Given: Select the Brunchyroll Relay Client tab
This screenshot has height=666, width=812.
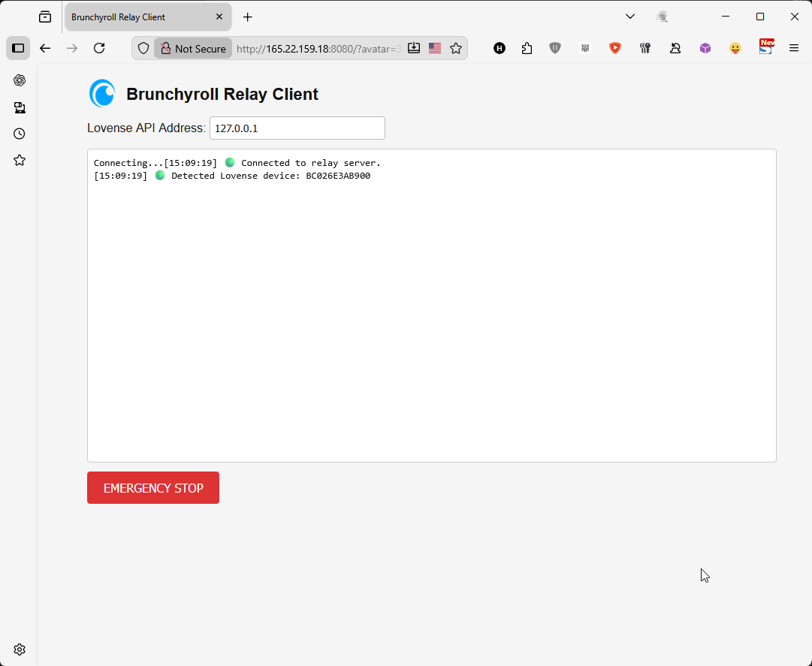Looking at the screenshot, I should (x=139, y=17).
